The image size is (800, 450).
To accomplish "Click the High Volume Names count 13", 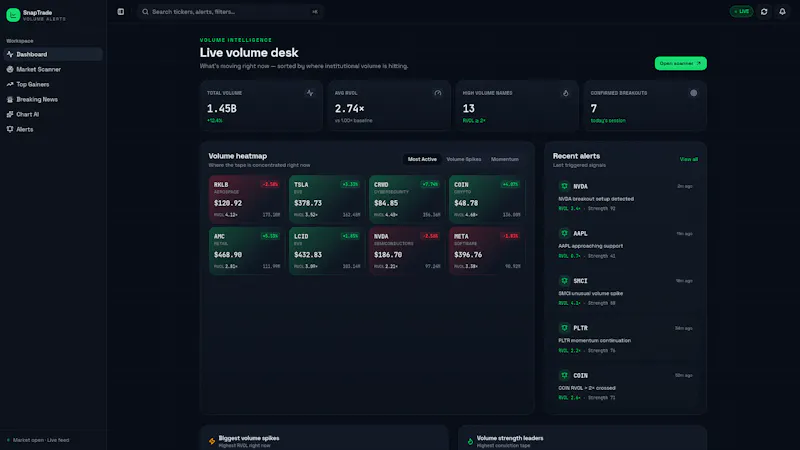I will 468,108.
